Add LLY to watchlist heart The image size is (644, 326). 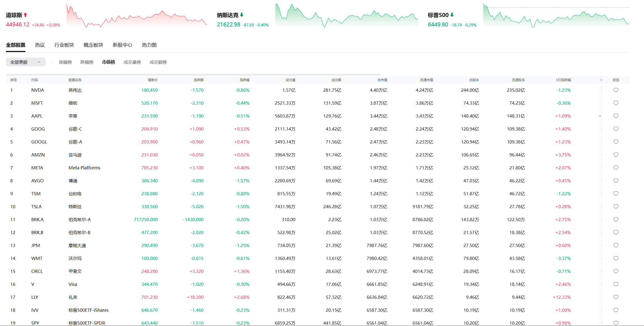(616, 297)
